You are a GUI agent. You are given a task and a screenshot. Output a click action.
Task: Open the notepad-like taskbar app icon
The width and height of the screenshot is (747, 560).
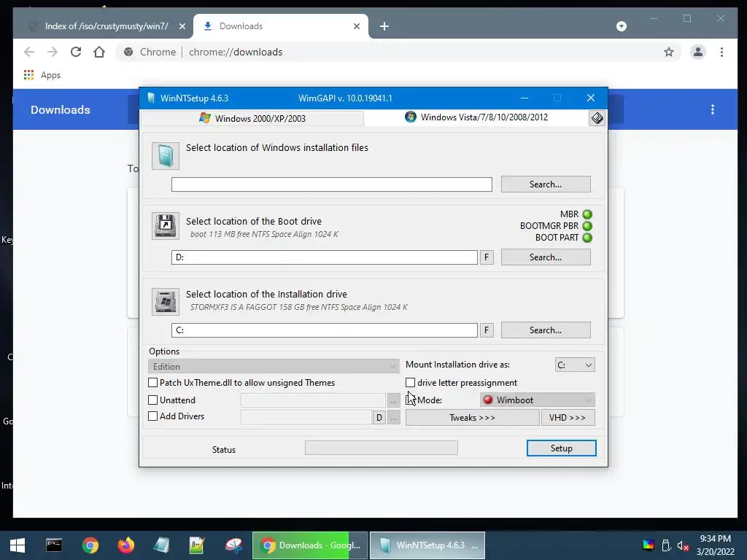coord(161,545)
